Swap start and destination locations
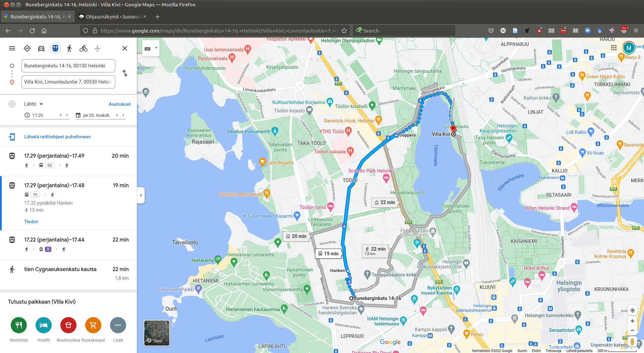The height and width of the screenshot is (353, 644). (x=125, y=73)
